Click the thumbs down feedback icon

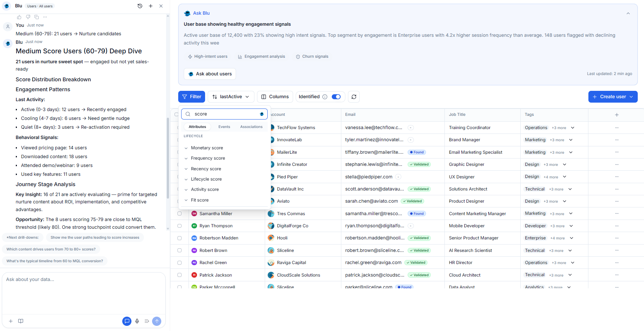(28, 17)
